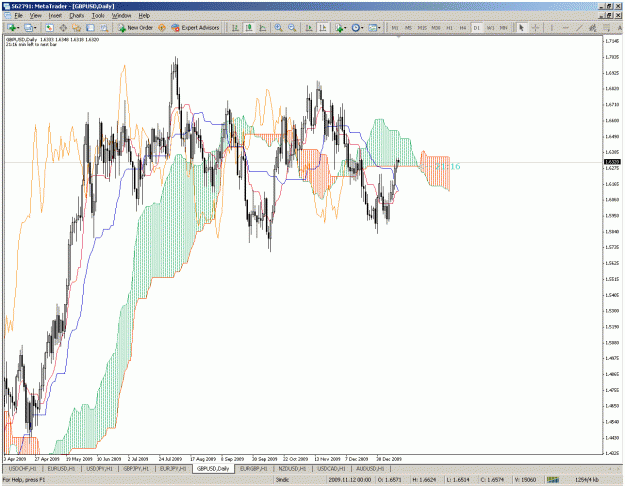
Task: Expand the Templates dropdown arrow
Action: (379, 28)
